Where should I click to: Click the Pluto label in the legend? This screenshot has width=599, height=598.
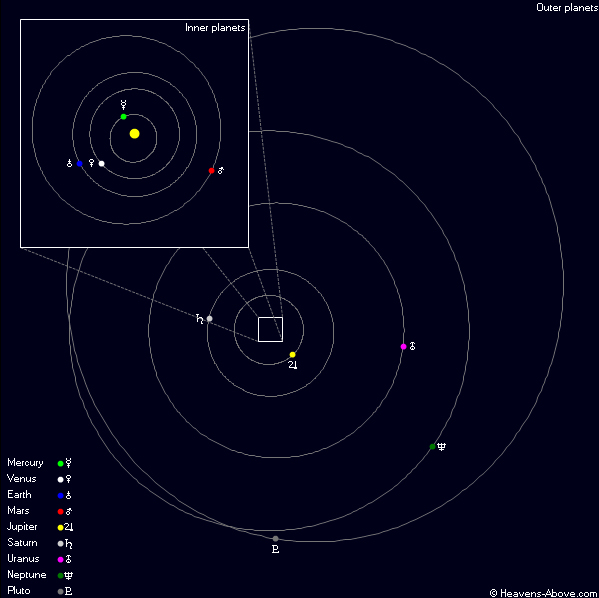pyautogui.click(x=19, y=591)
